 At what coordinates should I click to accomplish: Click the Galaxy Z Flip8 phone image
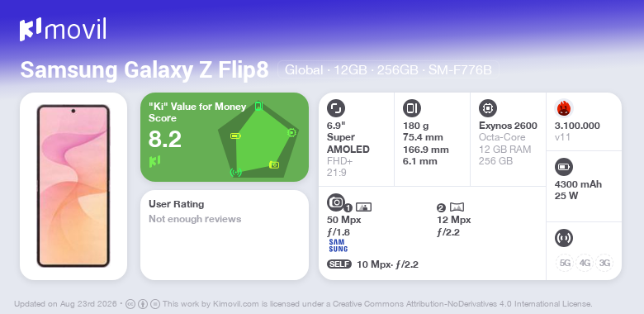[x=73, y=186]
